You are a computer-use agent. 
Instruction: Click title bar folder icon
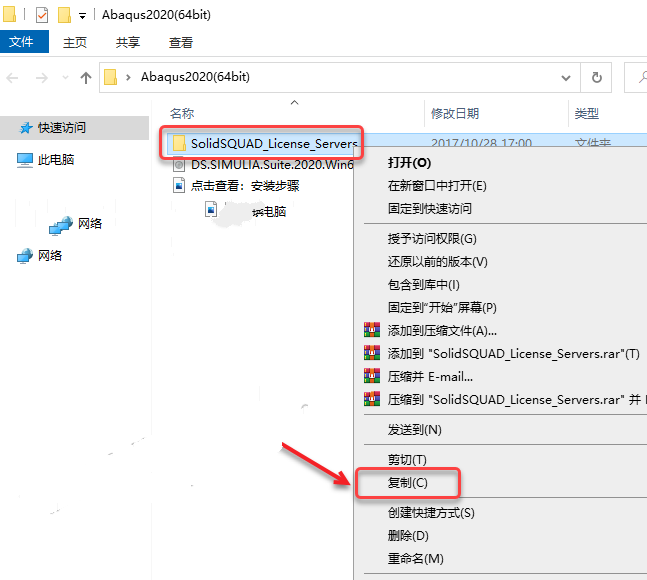pos(9,14)
